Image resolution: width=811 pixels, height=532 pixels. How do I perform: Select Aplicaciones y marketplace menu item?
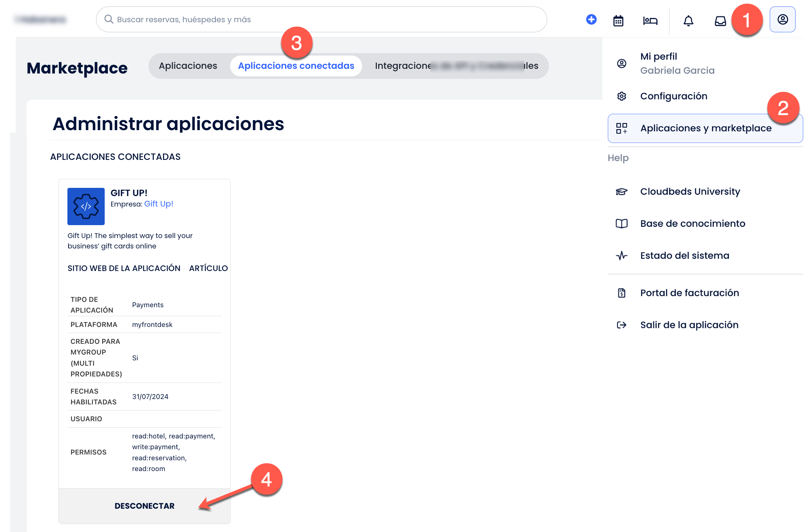(x=705, y=128)
